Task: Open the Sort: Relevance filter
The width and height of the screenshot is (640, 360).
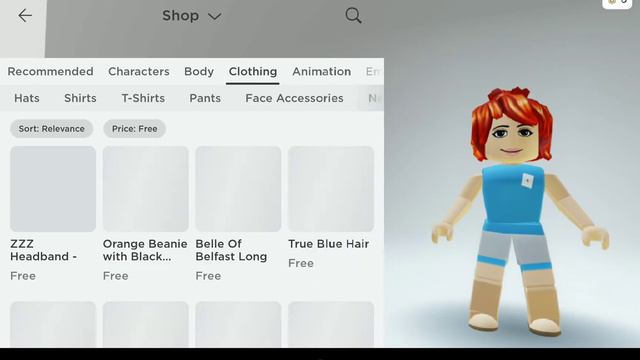Action: pos(51,129)
